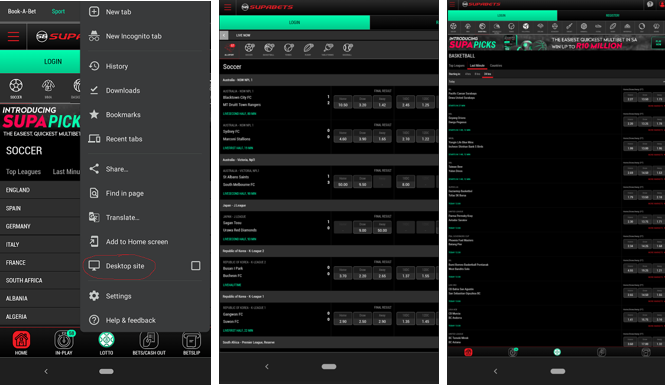
Task: Open the ENGLAND league row
Action: tap(40, 190)
